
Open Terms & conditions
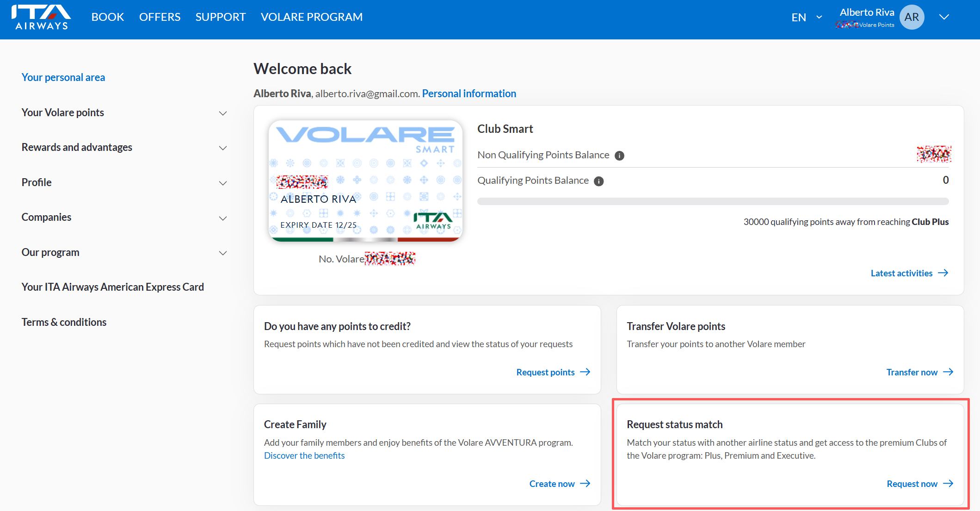coord(64,322)
